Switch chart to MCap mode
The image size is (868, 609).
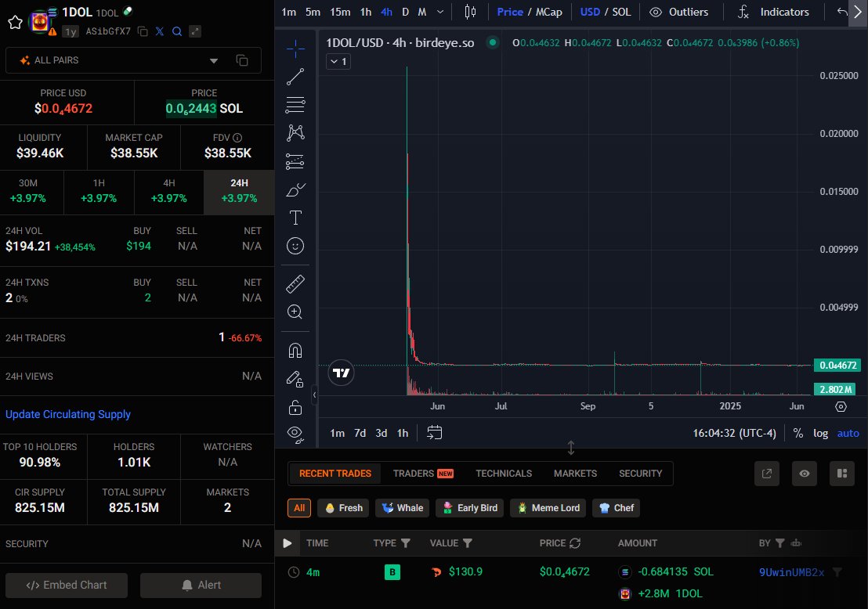click(549, 12)
